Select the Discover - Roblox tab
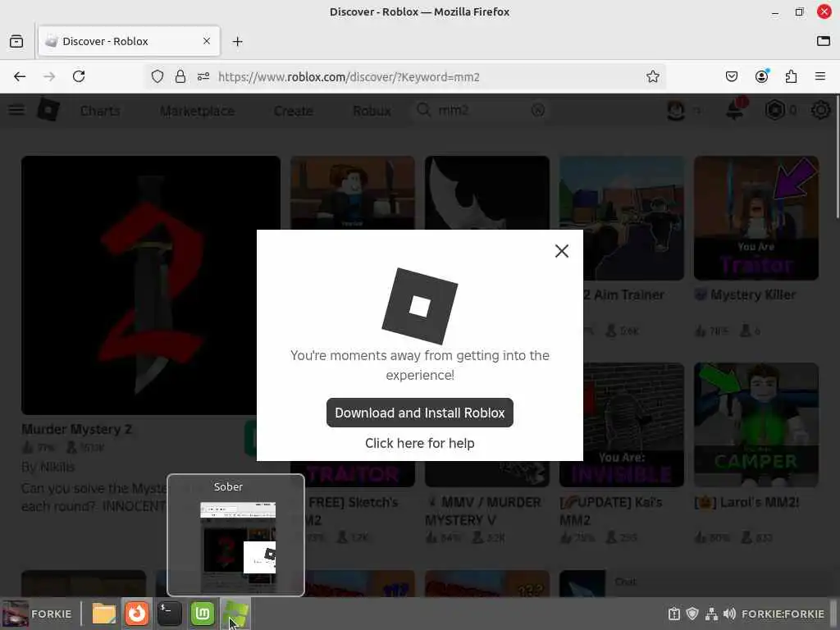 129,41
